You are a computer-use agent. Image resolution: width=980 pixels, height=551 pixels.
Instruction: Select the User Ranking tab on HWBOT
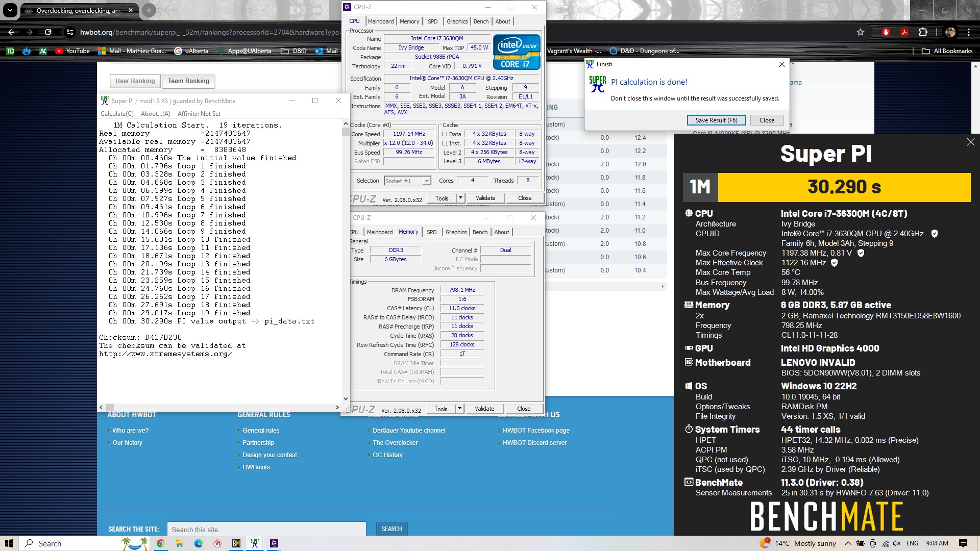(135, 81)
